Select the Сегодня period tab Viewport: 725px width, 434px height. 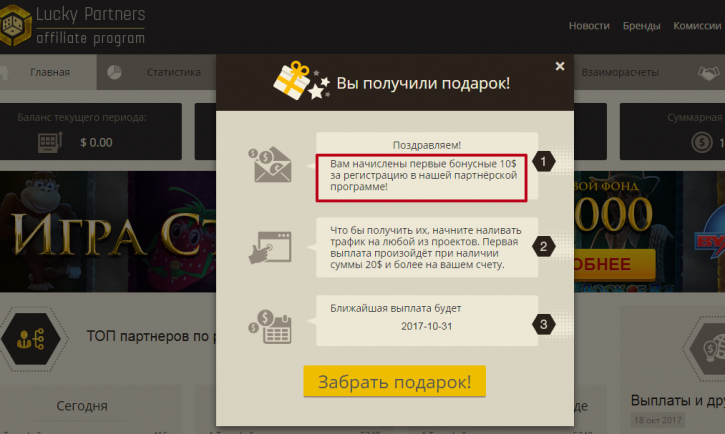[82, 406]
